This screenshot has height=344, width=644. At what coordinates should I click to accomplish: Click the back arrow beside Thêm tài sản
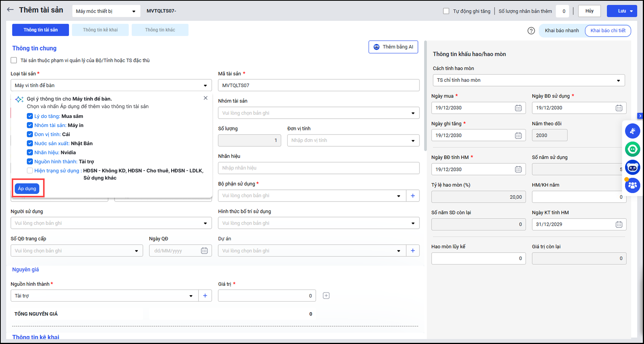point(10,10)
